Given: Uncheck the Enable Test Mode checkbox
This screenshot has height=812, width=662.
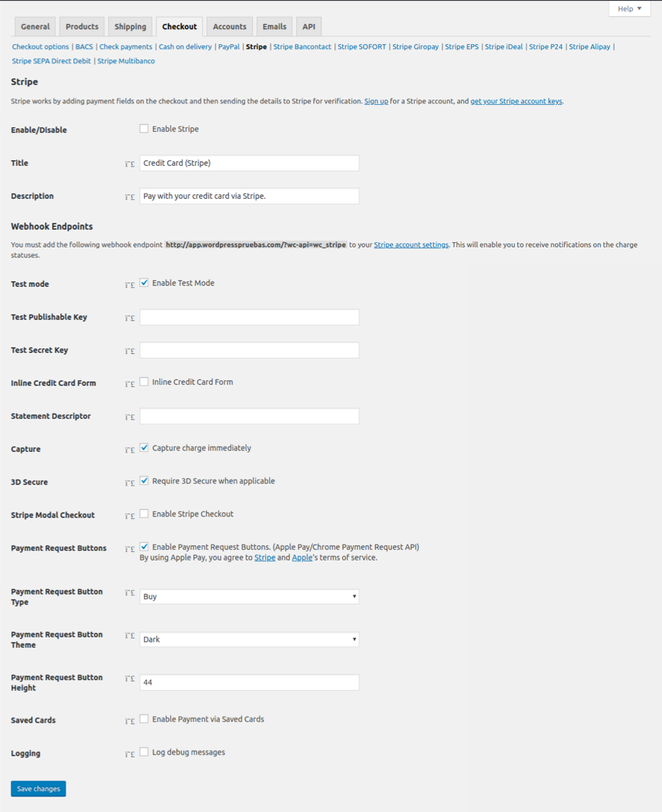Looking at the screenshot, I should click(144, 283).
